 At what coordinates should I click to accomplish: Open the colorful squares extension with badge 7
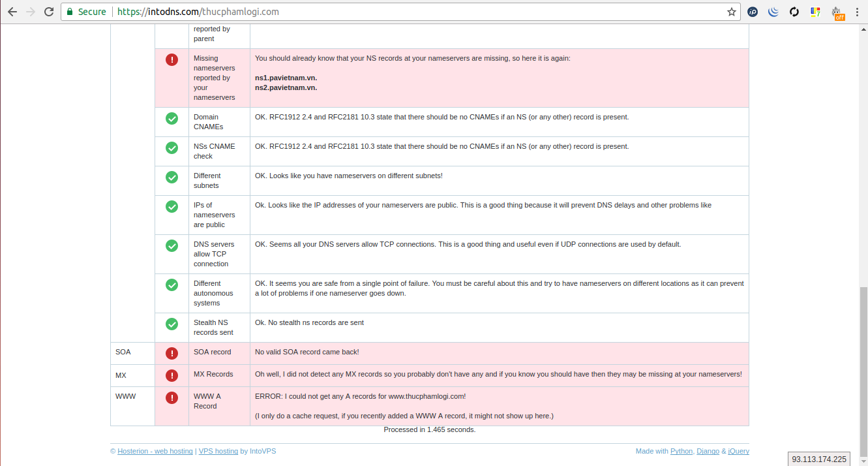click(815, 12)
